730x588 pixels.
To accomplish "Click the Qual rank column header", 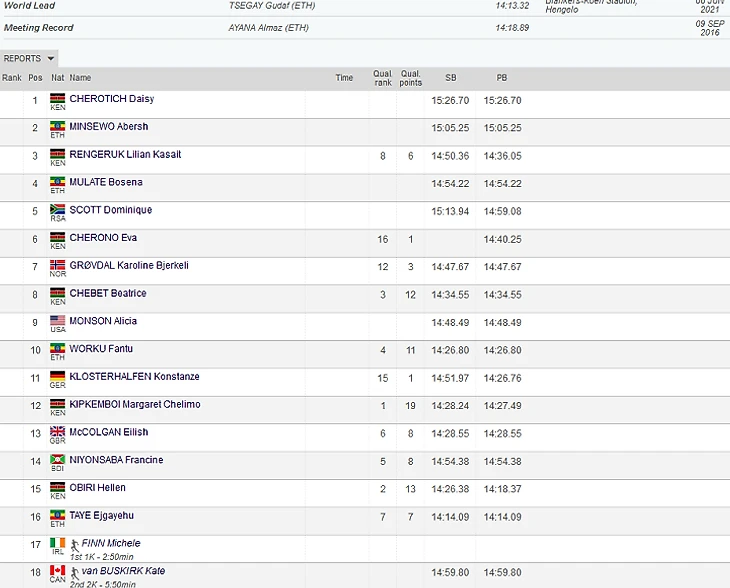I will coord(382,77).
